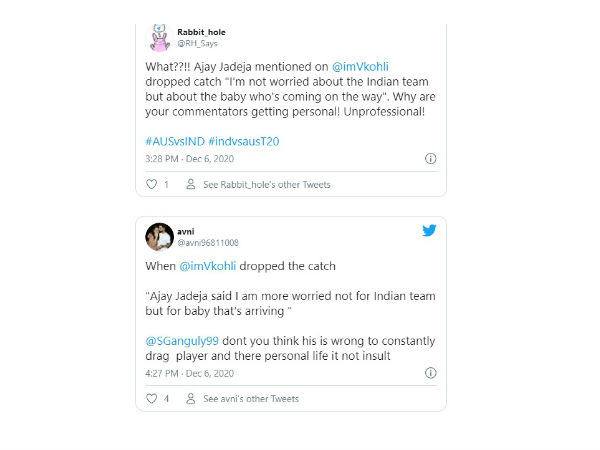Click See Rabbit_hole's other Tweets

pyautogui.click(x=267, y=185)
